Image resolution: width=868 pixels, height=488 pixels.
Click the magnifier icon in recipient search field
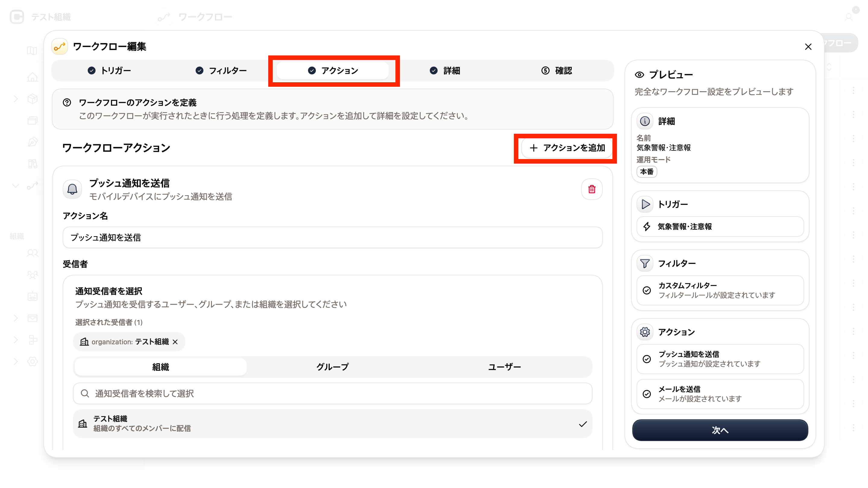[x=85, y=393]
